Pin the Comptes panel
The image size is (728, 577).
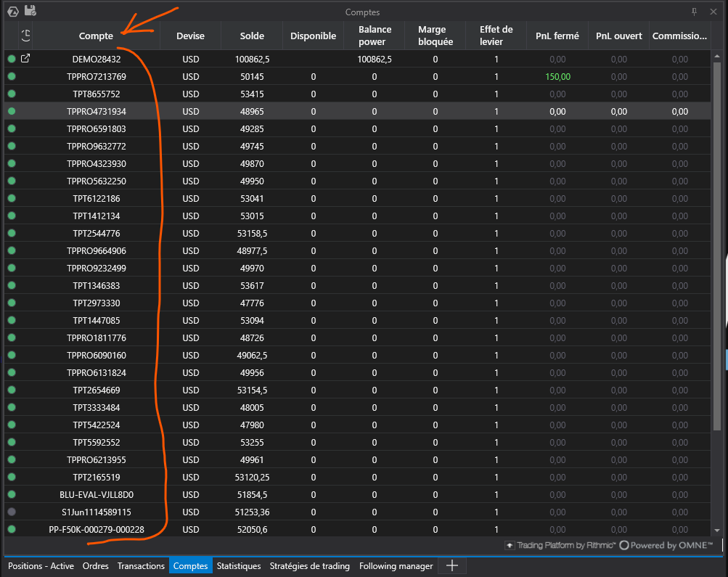coord(694,12)
